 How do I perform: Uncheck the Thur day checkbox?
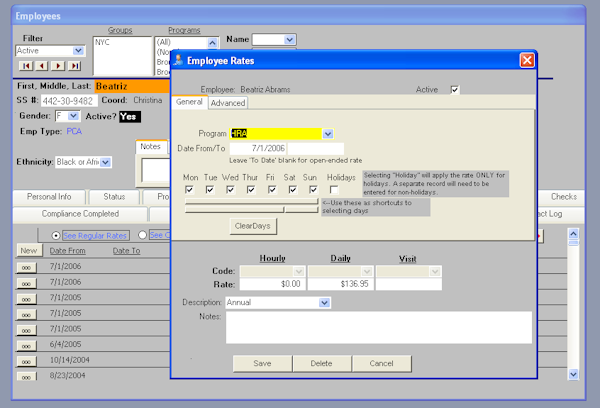pos(251,189)
